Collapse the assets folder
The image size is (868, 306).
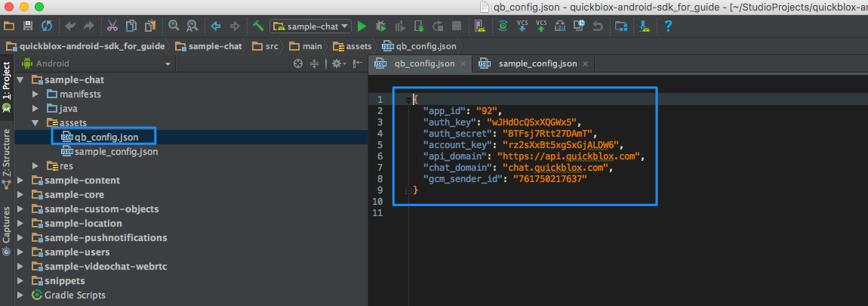point(36,123)
